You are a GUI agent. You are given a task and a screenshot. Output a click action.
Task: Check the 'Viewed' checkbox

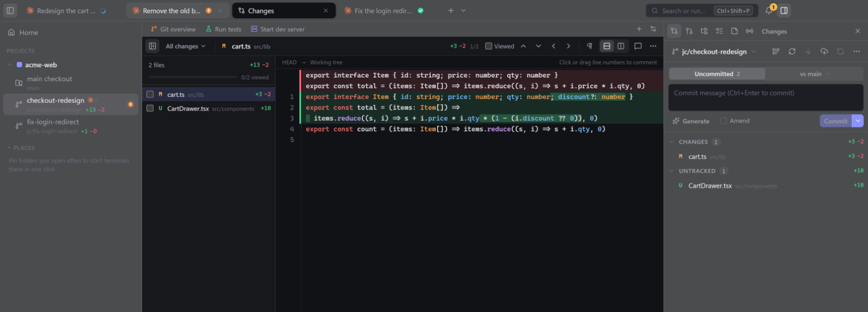pos(488,46)
